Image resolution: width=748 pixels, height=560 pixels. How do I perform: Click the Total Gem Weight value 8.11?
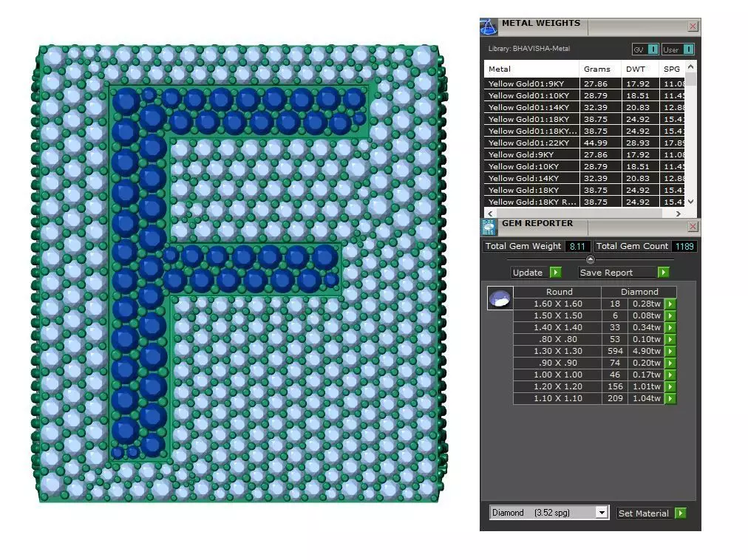pyautogui.click(x=577, y=246)
